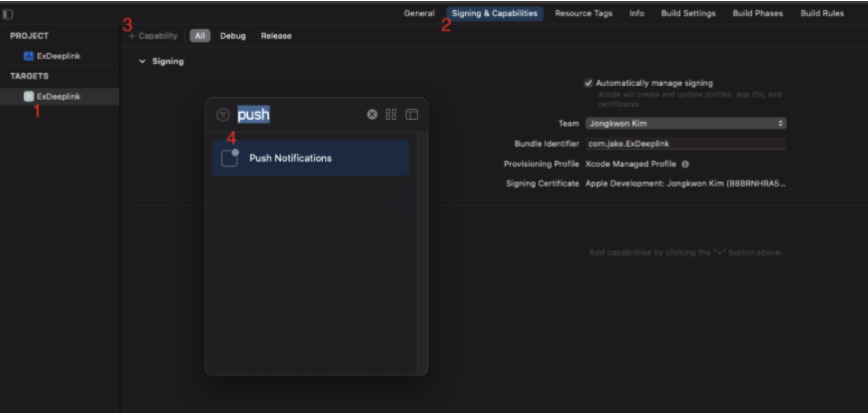This screenshot has height=413, width=868.
Task: Click the 'Xcode Managed Profile' text
Action: [x=631, y=164]
